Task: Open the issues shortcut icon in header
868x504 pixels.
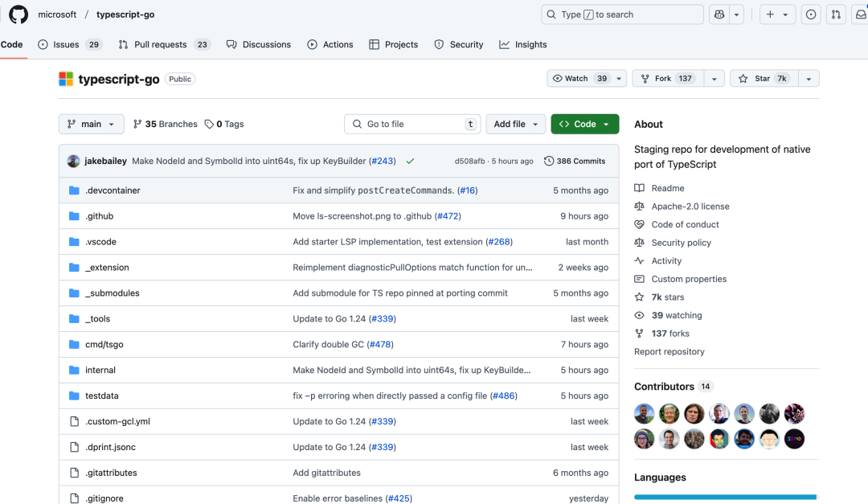Action: (811, 15)
